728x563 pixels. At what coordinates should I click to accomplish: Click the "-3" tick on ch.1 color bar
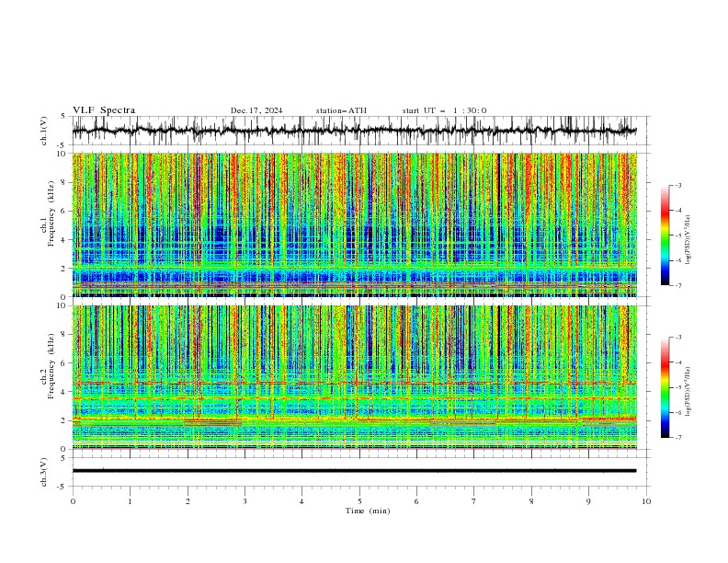coord(678,185)
